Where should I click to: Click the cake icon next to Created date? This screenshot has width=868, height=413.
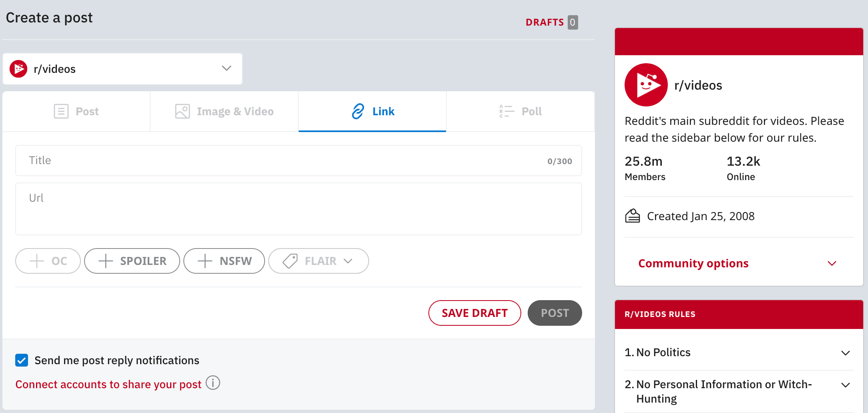point(633,216)
